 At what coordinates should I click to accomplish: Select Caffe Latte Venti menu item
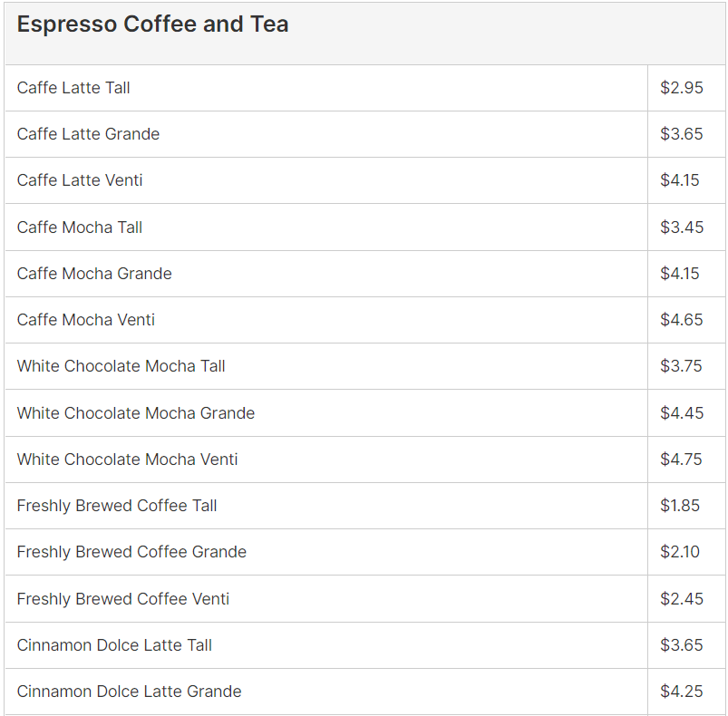[80, 180]
